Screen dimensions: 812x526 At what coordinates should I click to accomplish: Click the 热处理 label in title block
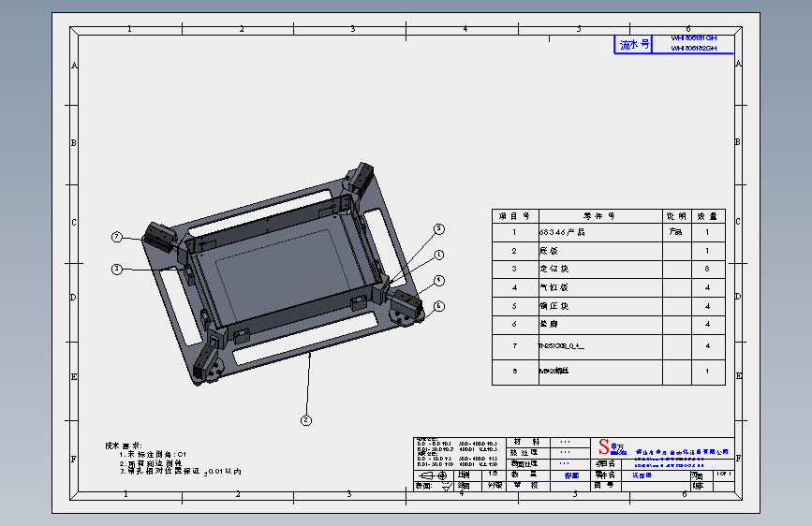point(524,452)
